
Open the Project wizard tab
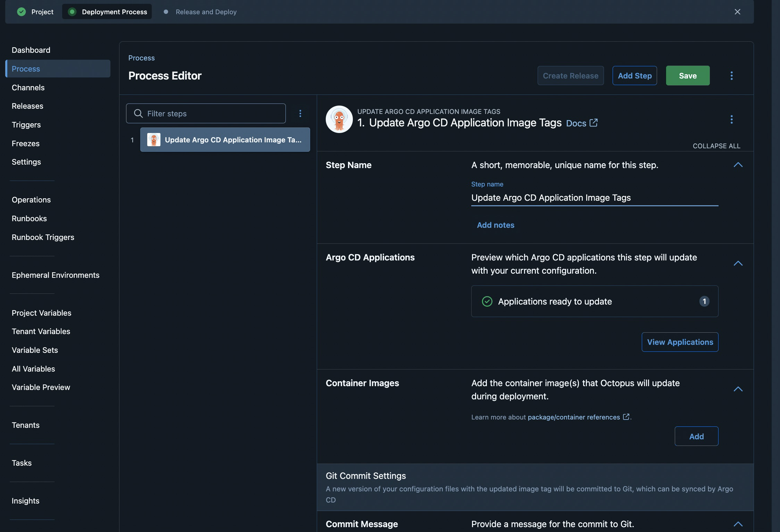(x=35, y=12)
